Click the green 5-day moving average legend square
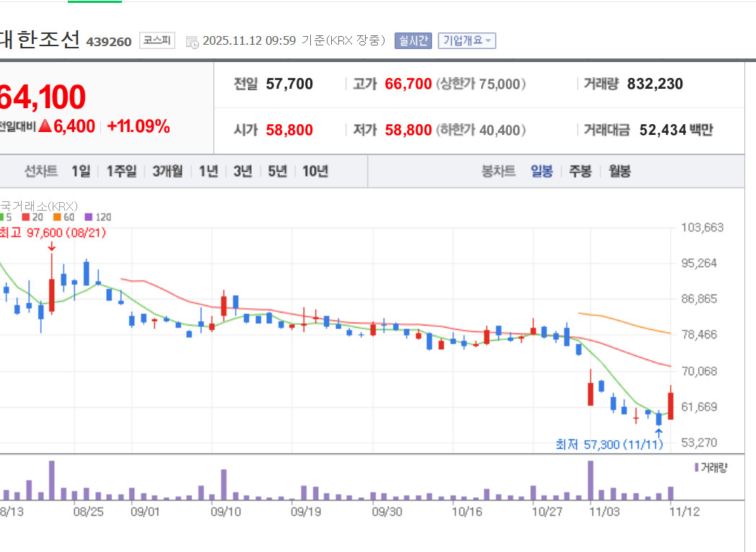The image size is (756, 552). click(x=1, y=217)
